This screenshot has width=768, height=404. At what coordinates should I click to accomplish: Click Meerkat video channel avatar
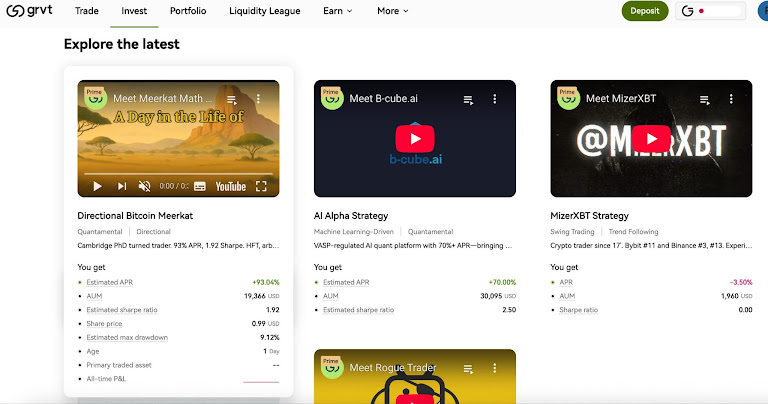point(96,99)
